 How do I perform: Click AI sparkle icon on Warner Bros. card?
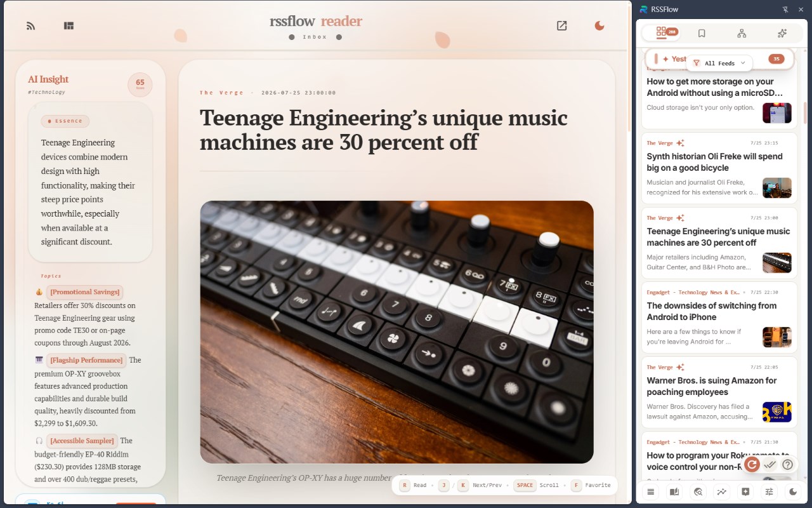(x=681, y=367)
